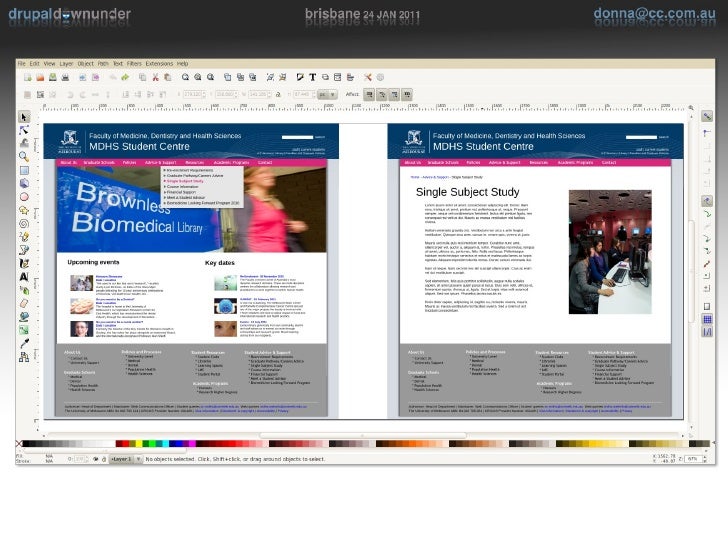
Task: Create a new document from toolbar
Action: [x=28, y=78]
